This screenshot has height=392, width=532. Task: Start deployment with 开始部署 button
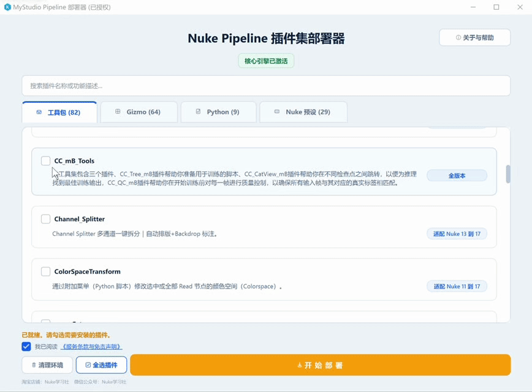321,365
